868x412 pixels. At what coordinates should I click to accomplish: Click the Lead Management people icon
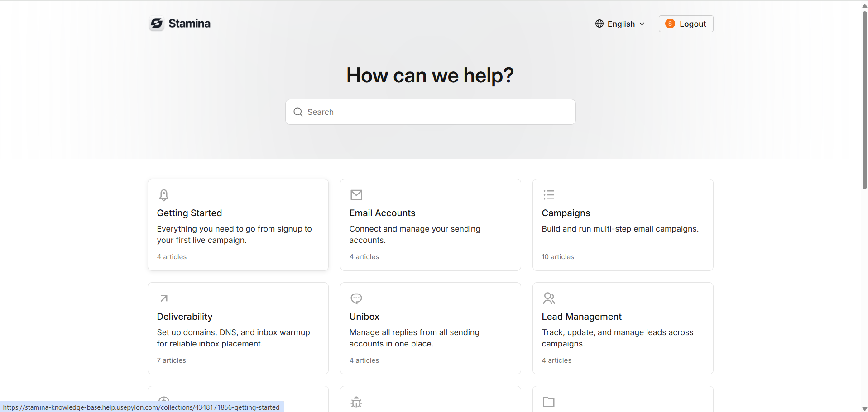pyautogui.click(x=549, y=298)
